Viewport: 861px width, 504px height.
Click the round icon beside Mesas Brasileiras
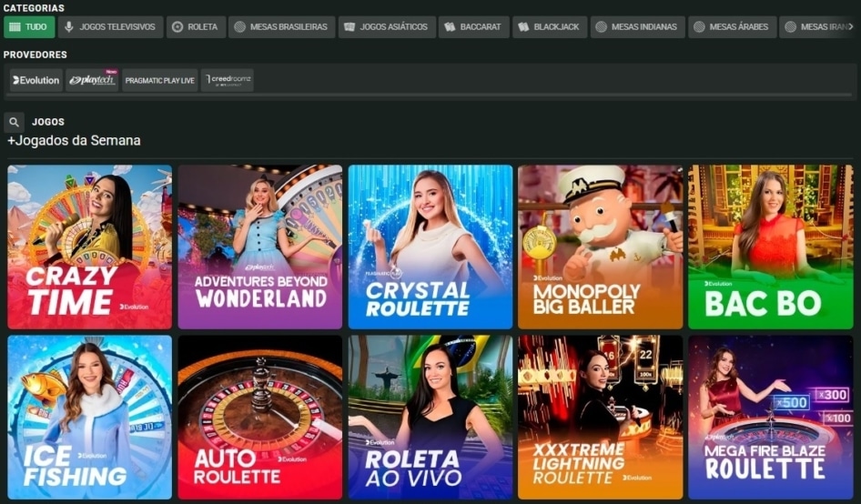click(240, 27)
